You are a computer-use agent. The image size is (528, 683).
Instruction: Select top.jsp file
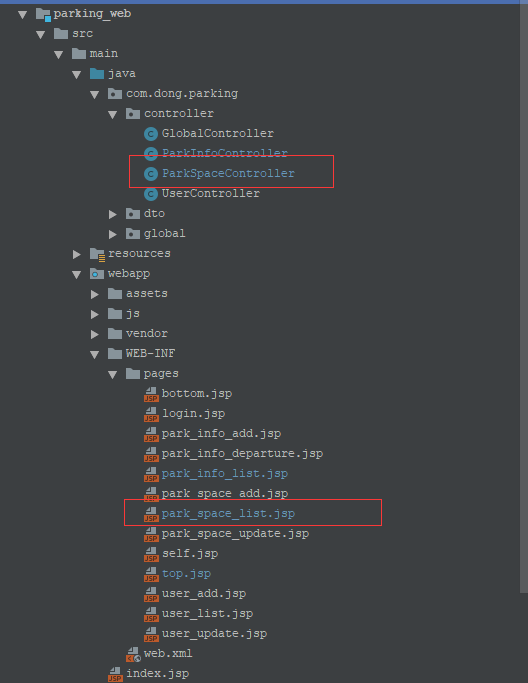click(186, 574)
